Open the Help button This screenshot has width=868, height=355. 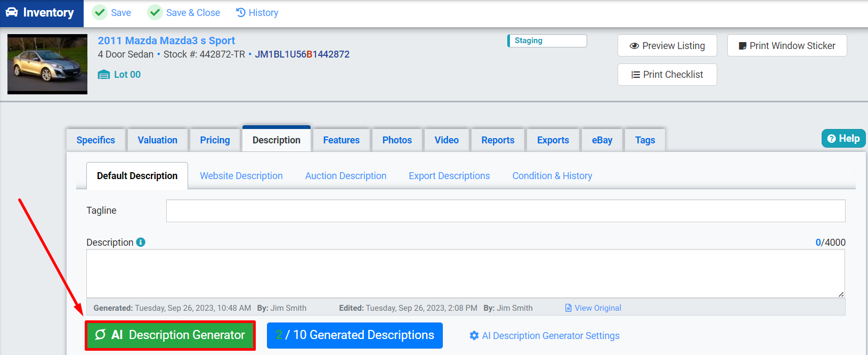coord(843,139)
